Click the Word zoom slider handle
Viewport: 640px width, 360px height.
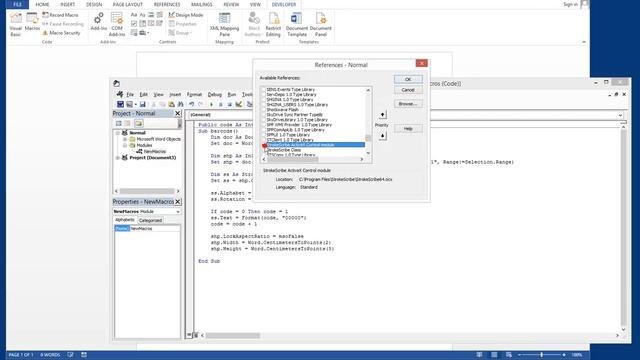(542, 355)
